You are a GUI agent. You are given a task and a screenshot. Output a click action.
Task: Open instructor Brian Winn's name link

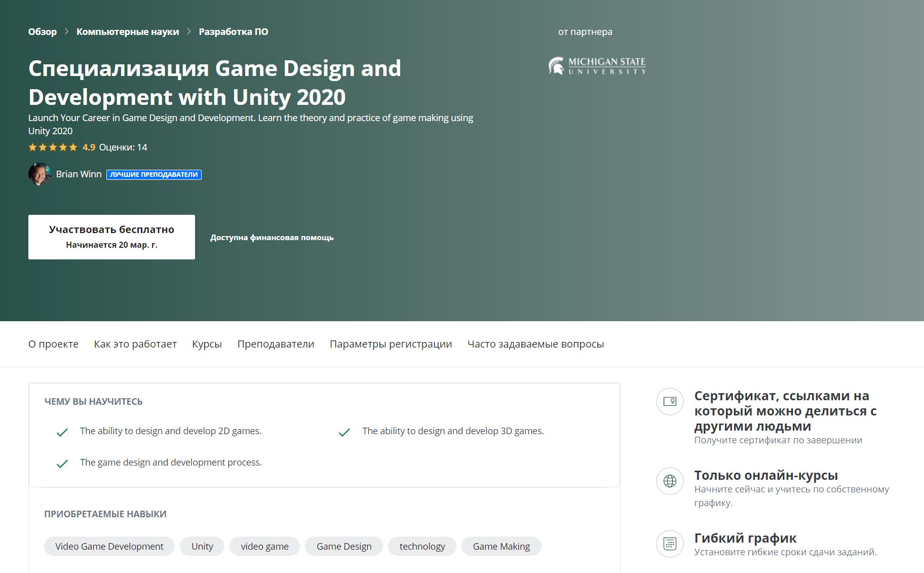click(x=79, y=174)
